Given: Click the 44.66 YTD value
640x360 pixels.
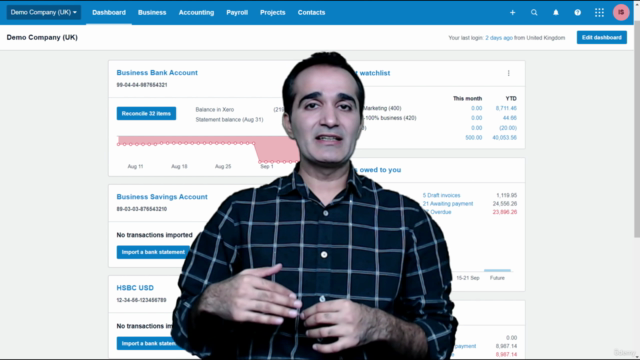Looking at the screenshot, I should (510, 118).
